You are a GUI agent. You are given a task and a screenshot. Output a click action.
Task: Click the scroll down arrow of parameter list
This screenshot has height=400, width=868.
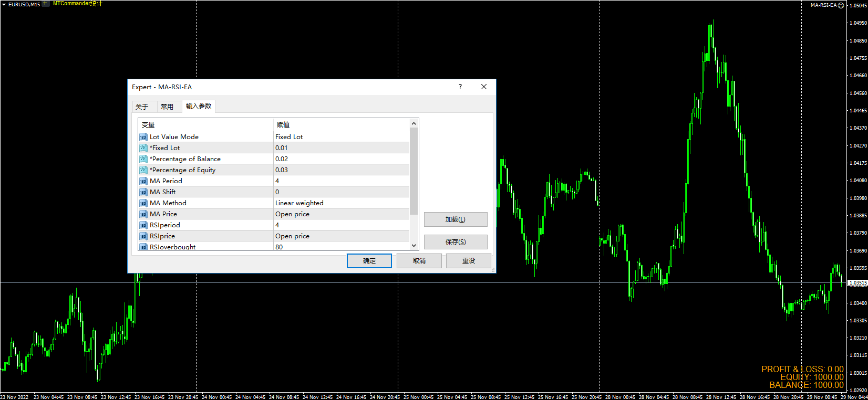click(414, 245)
